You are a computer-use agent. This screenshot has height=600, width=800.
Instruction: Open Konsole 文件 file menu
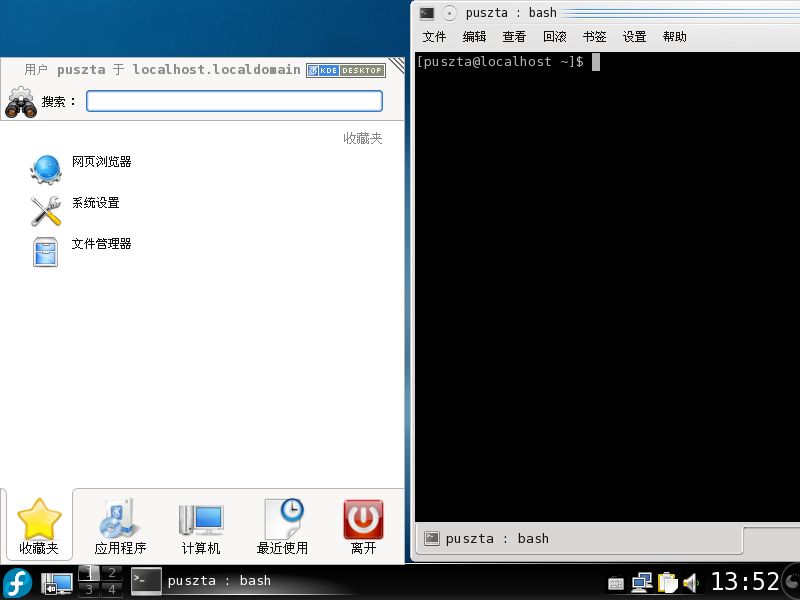(x=434, y=37)
